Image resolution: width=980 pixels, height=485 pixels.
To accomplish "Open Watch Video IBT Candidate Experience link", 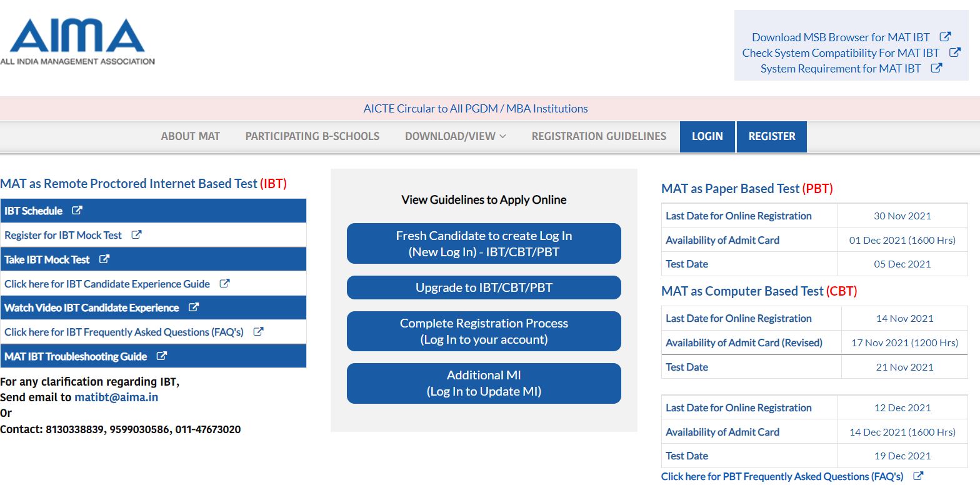I will (x=92, y=307).
